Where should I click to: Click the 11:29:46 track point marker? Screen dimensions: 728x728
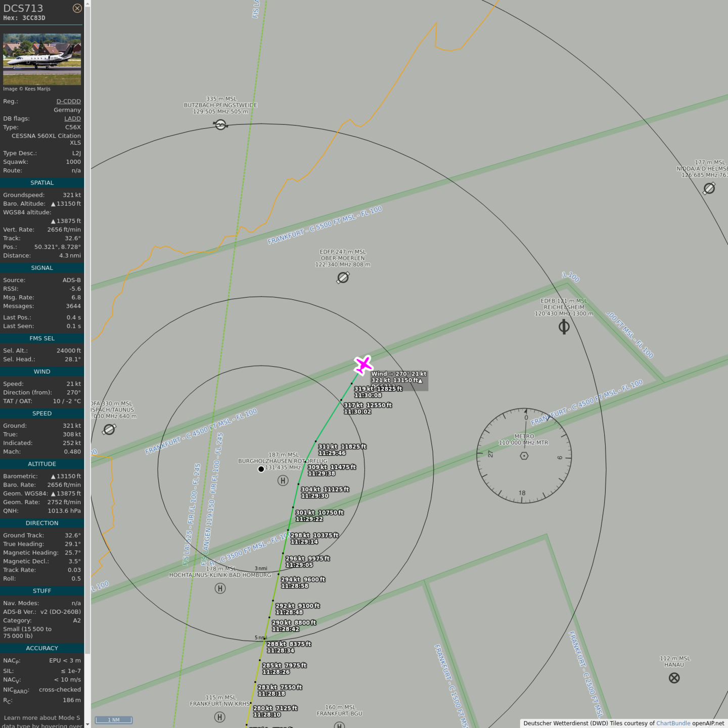coord(316,441)
